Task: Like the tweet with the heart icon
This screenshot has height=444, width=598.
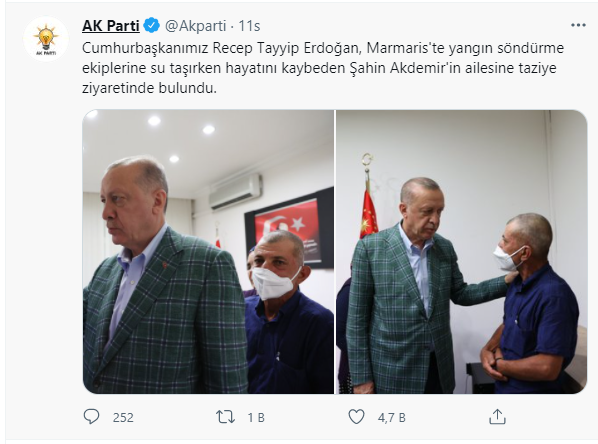Action: point(357,417)
